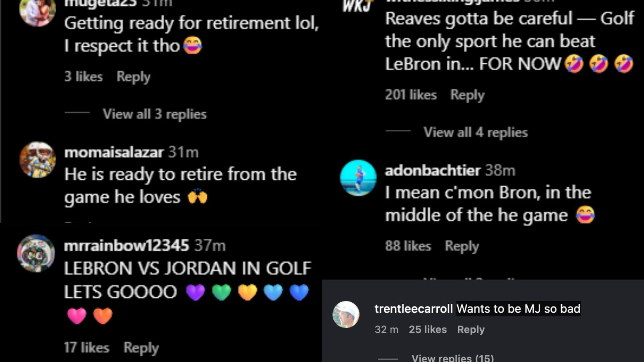Reply to trentleecarroll's comment
644x362 pixels.
pyautogui.click(x=471, y=329)
